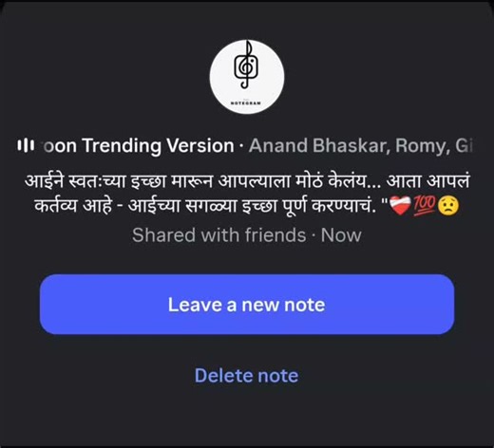This screenshot has height=448, width=494.
Task: Tap the worried face emoji
Action: pos(448,206)
